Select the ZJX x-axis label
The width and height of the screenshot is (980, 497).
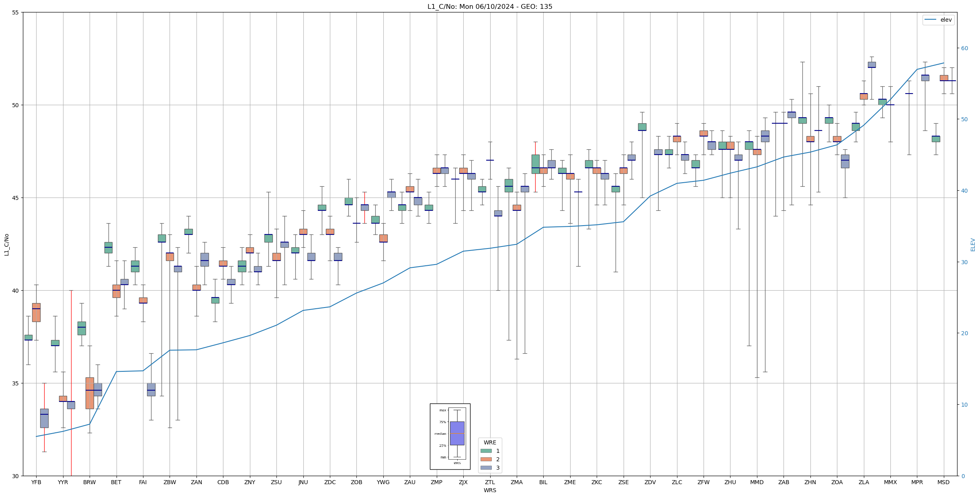point(463,482)
